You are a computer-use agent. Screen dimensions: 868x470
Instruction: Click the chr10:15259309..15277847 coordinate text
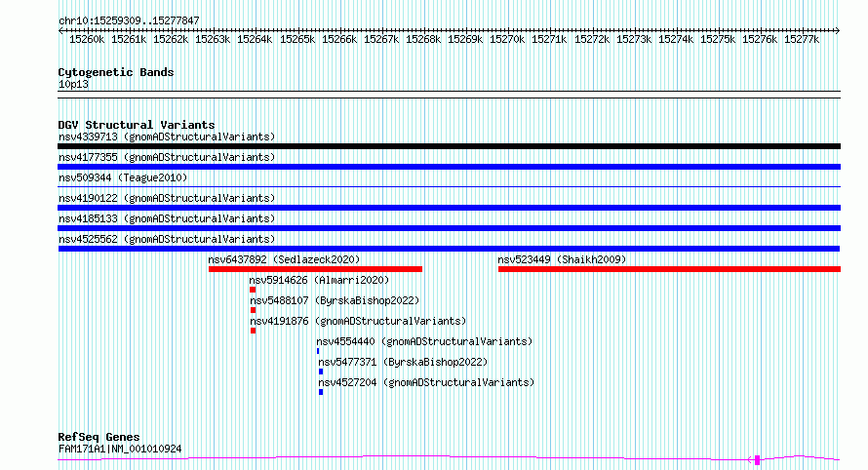pos(129,21)
